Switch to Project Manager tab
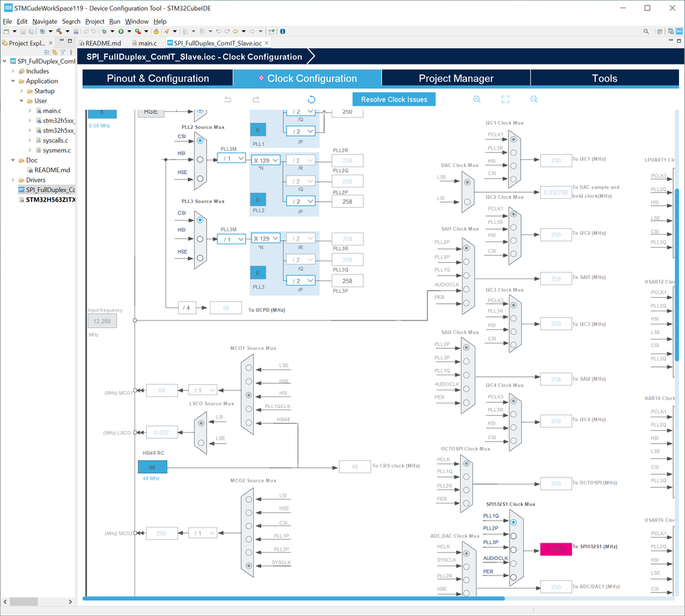Screen dimensions: 685x616 (x=456, y=78)
